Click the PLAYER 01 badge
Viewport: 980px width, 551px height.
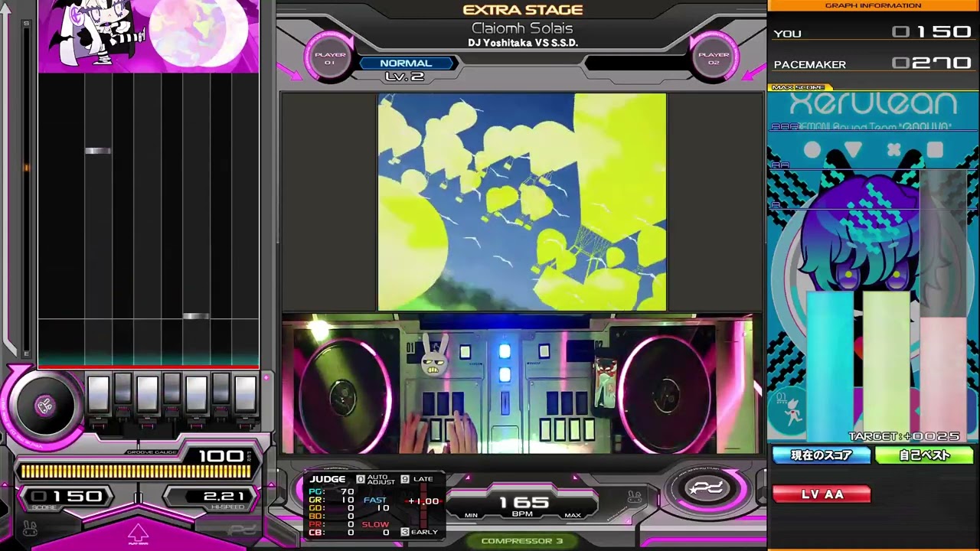pos(330,58)
